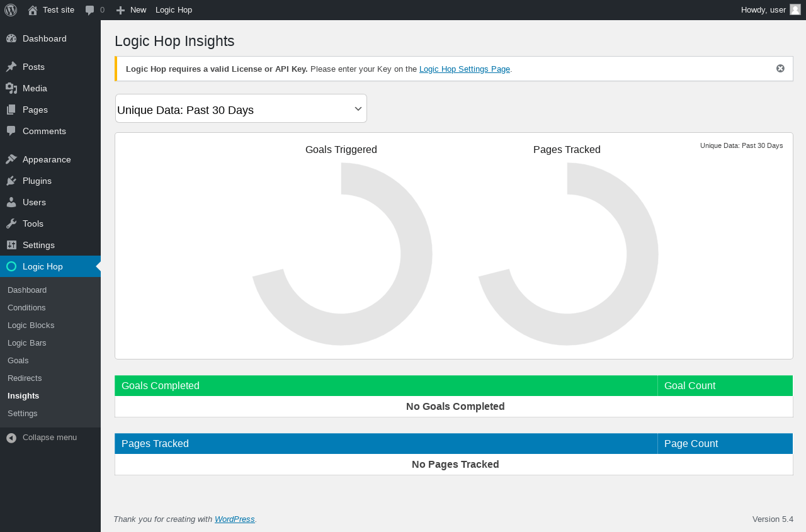This screenshot has height=532, width=806.
Task: Dismiss the license key notice
Action: coord(780,69)
